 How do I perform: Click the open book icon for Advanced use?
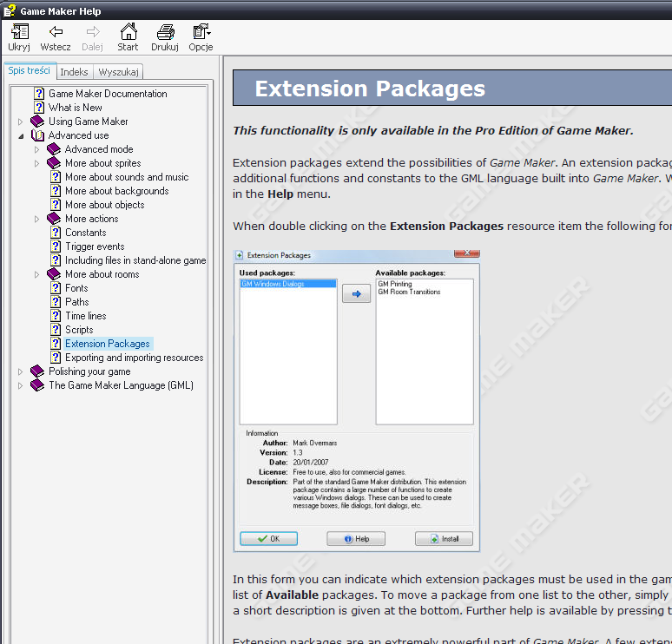pos(37,135)
